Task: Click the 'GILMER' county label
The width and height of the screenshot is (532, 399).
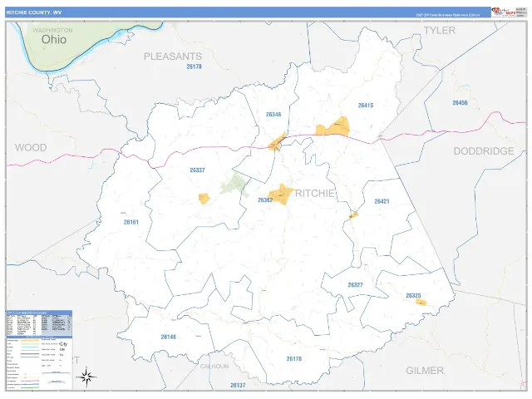Action: click(425, 371)
